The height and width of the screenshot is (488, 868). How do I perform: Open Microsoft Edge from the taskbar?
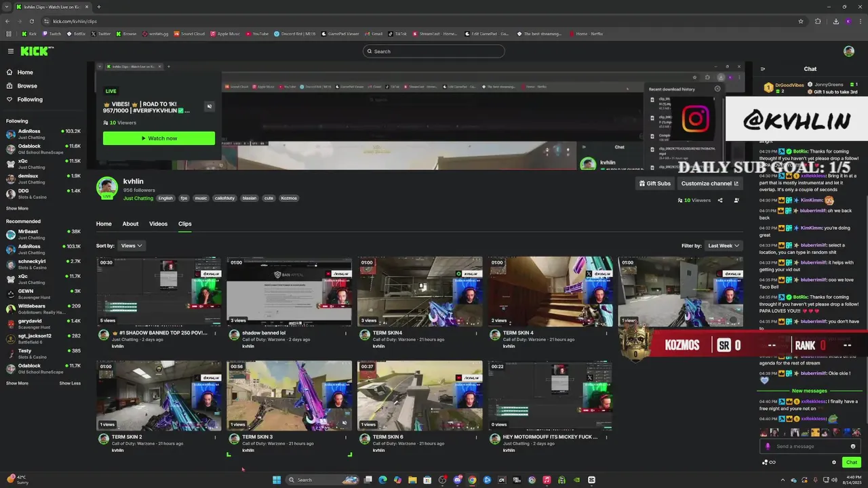(382, 480)
